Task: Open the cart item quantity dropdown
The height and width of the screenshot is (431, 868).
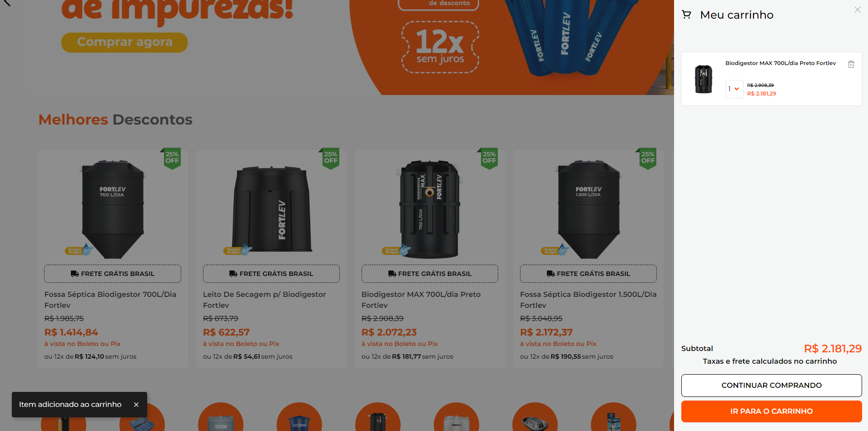Action: pos(734,89)
